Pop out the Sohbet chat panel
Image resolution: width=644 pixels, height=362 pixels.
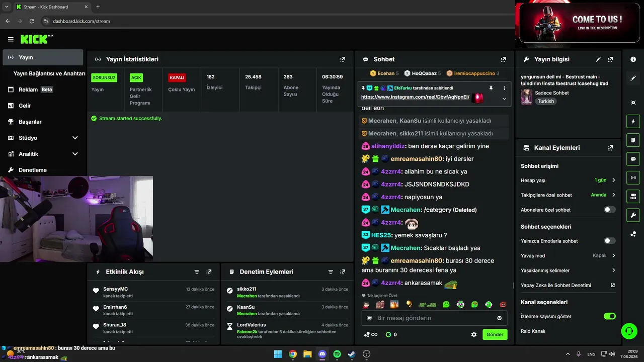(x=503, y=59)
